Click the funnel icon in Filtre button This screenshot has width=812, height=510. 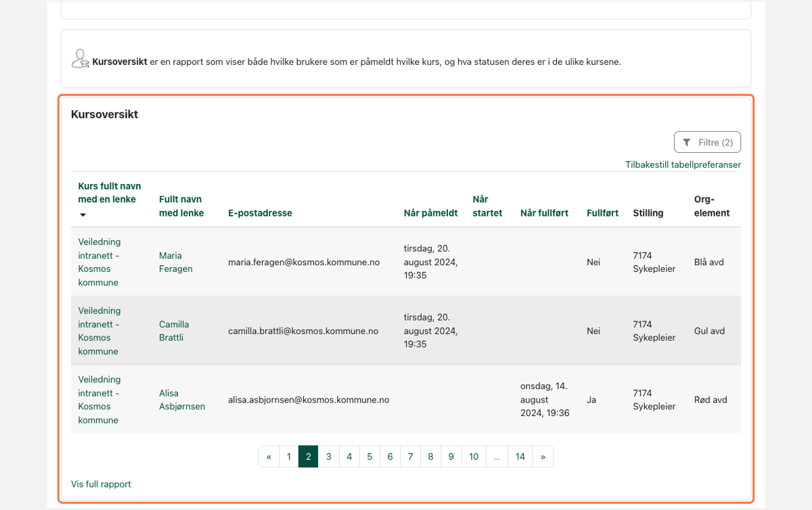tap(687, 143)
